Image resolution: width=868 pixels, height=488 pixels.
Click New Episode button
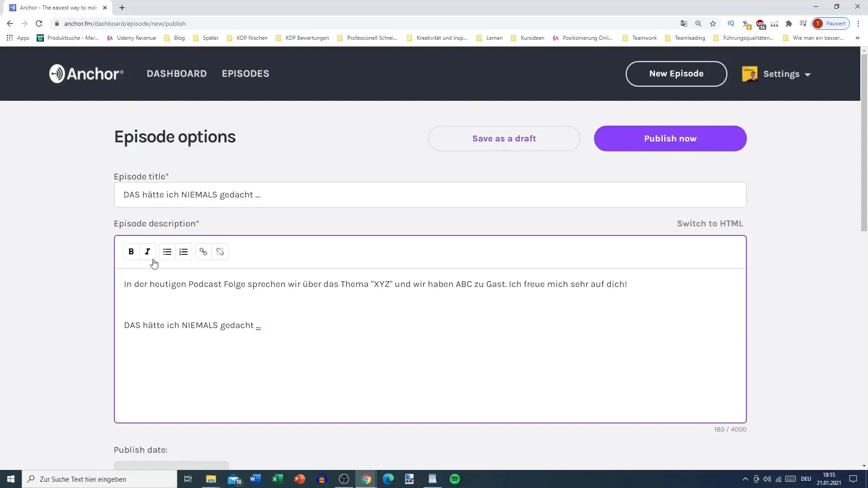(676, 73)
